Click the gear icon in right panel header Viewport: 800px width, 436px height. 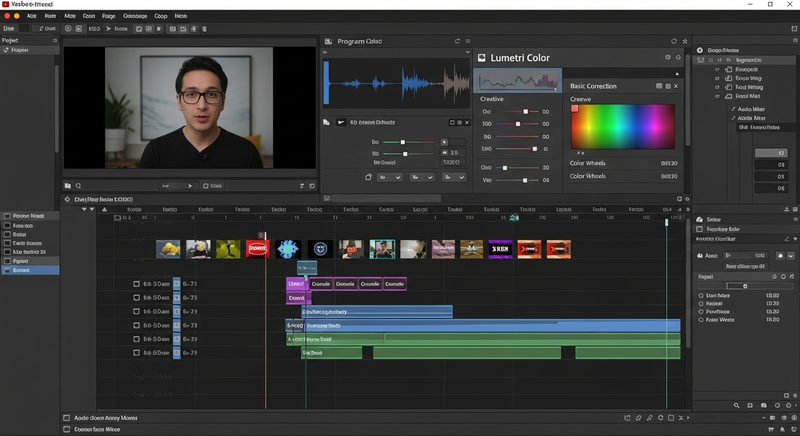tap(699, 50)
